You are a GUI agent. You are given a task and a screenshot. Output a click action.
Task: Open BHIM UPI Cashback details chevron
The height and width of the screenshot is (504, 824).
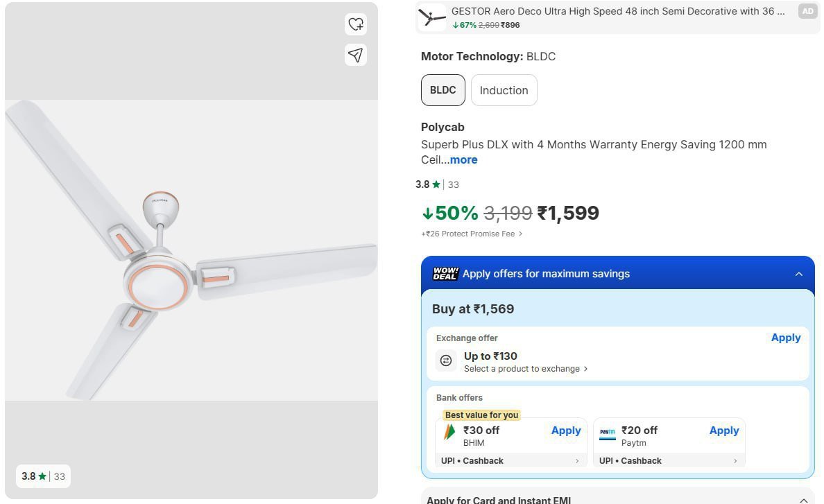click(x=577, y=461)
